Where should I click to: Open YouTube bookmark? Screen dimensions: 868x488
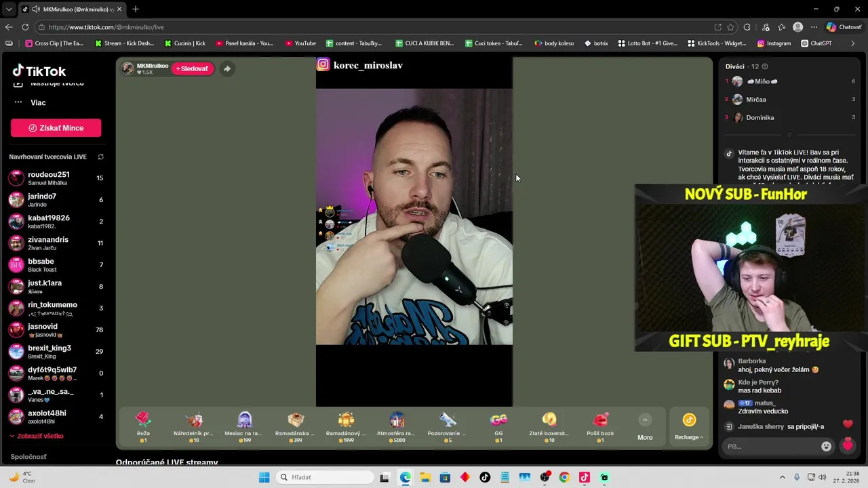300,43
